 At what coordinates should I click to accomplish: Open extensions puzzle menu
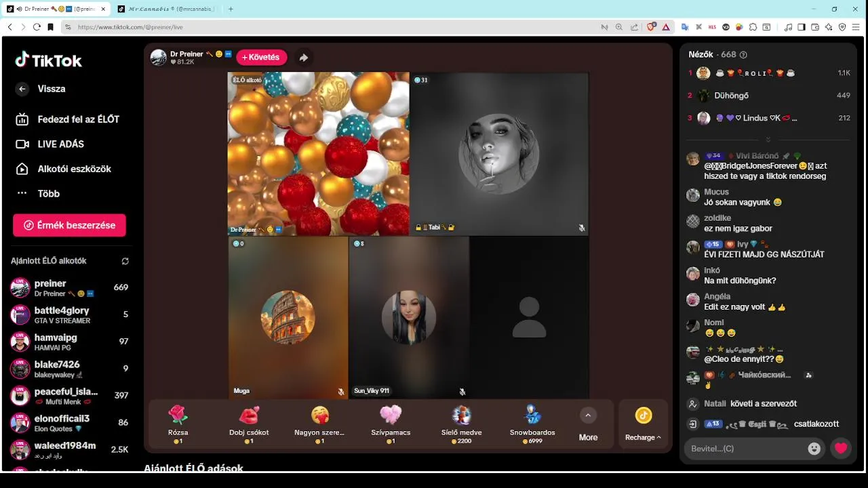(753, 27)
